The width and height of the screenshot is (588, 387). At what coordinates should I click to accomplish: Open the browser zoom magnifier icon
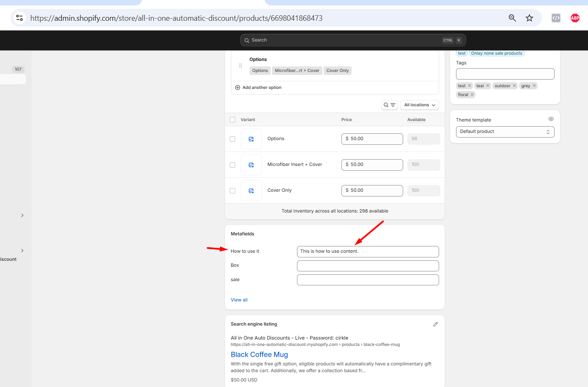(x=512, y=18)
